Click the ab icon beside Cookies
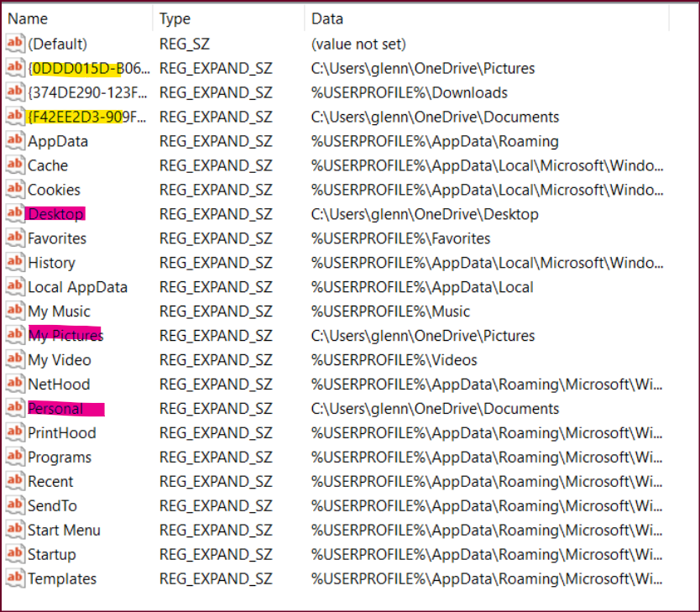 tap(14, 190)
